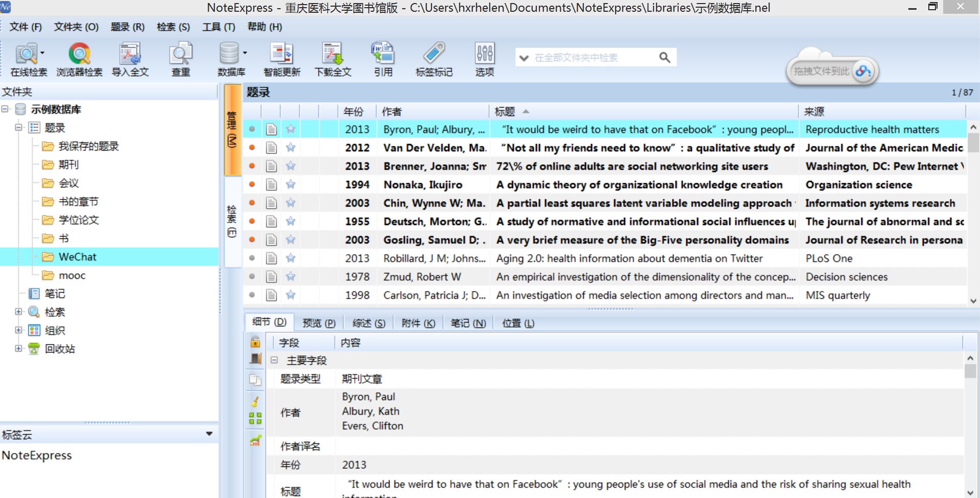The width and height of the screenshot is (980, 498).
Task: Select the 笔记 notes node
Action: [55, 294]
